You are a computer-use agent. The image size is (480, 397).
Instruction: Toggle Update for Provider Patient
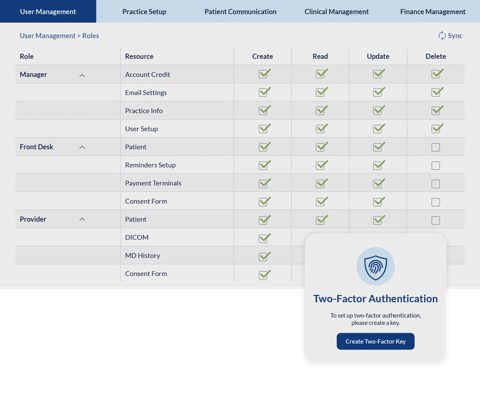(379, 219)
